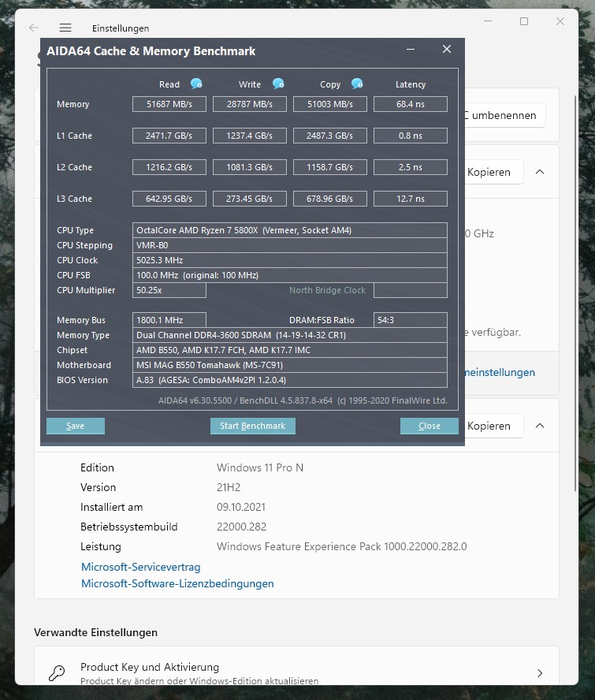Click the AIDA64 v6.30.5500 version footer text

(x=303, y=400)
